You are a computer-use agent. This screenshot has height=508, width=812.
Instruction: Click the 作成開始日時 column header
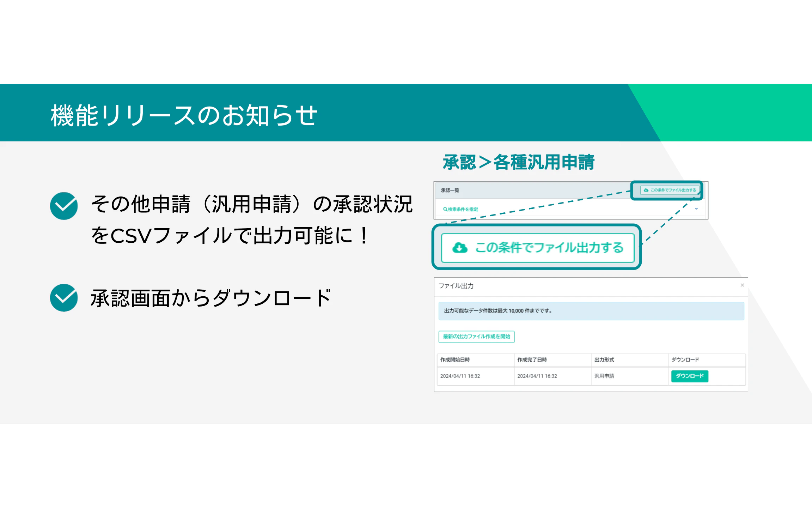coord(455,360)
